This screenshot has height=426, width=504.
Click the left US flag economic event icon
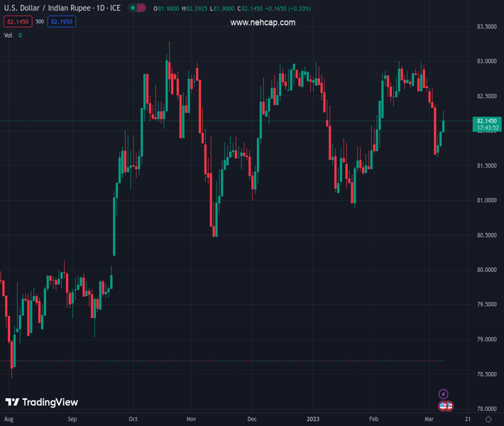coord(444,406)
